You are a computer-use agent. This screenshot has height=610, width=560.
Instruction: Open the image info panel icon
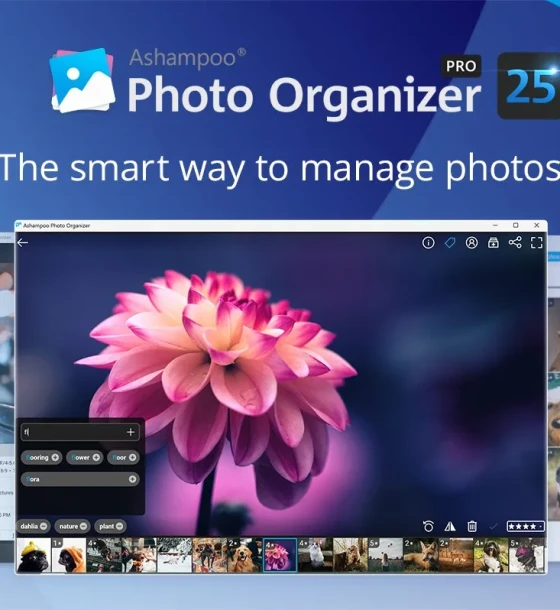click(428, 243)
